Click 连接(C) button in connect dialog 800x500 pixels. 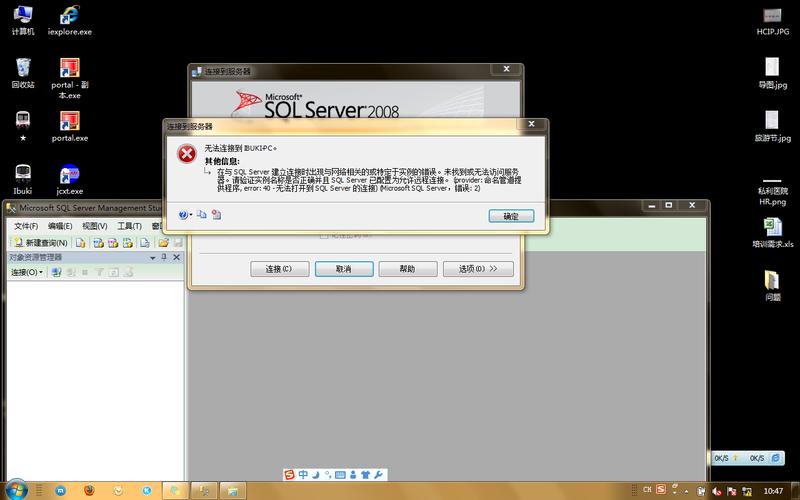pos(280,269)
